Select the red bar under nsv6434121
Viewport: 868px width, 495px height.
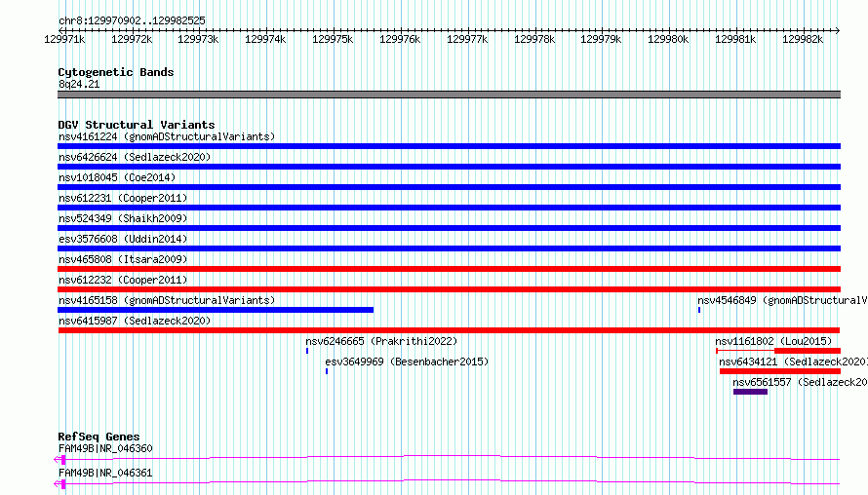click(780, 371)
